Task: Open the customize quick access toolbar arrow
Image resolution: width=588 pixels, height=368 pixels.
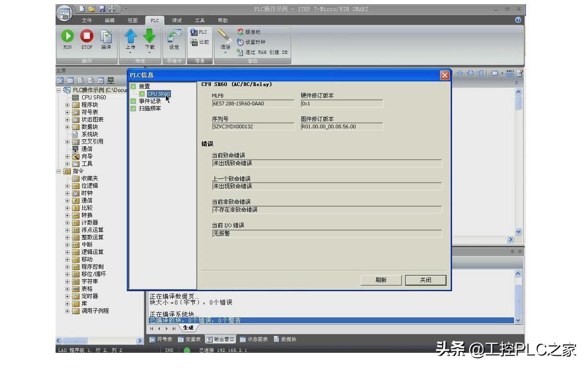Action: click(126, 9)
